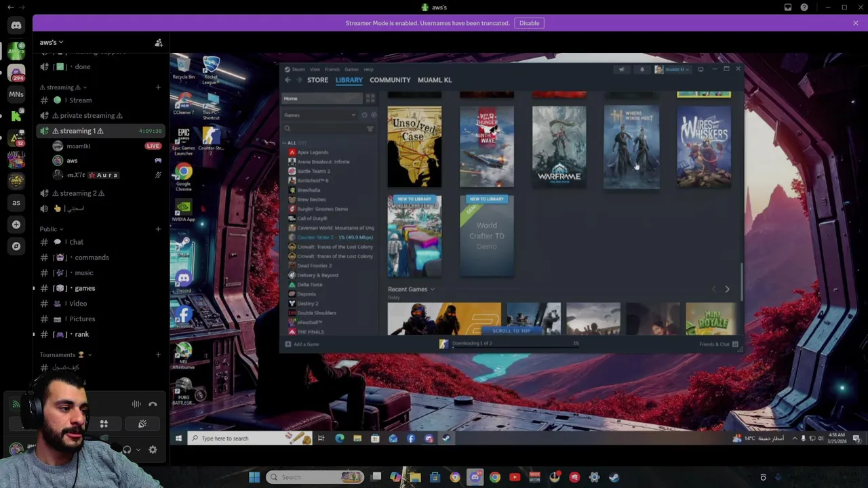Viewport: 868px width, 488px height.
Task: Open the Friends menu in Steam
Action: (332, 69)
